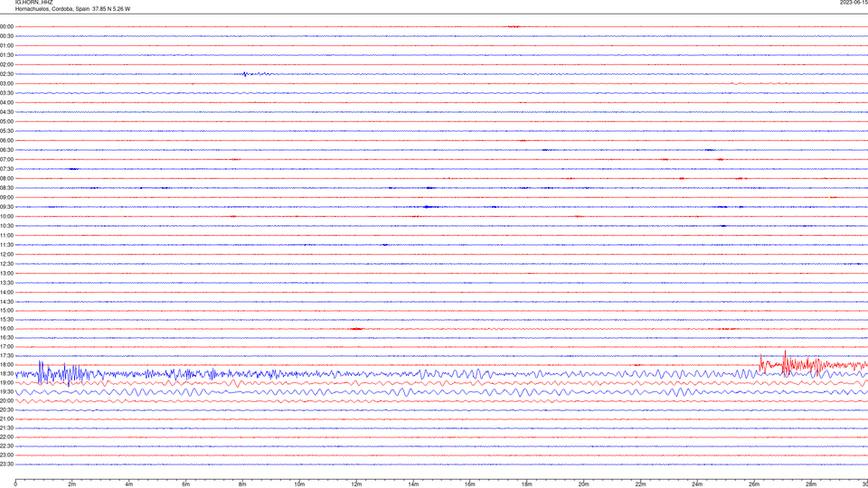
Task: Select the 04:30 trace time label
Action: point(6,112)
